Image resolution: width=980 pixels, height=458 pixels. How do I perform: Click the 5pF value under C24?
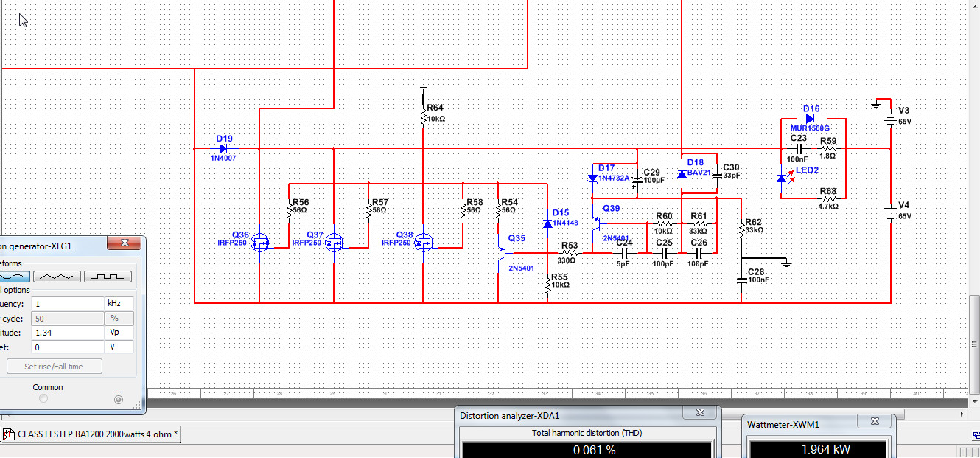point(623,263)
